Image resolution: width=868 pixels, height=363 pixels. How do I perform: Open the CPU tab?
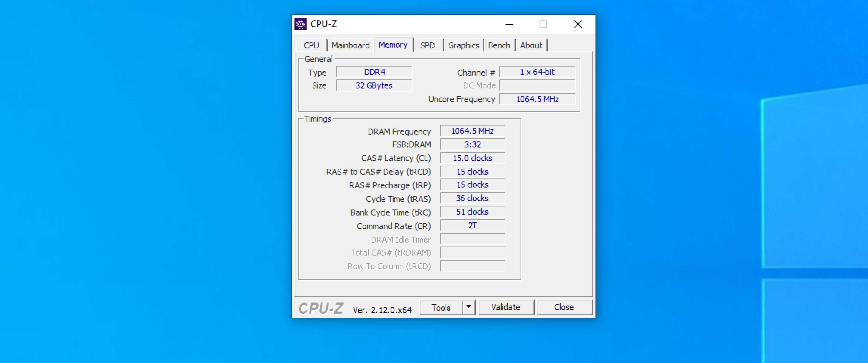[x=311, y=45]
